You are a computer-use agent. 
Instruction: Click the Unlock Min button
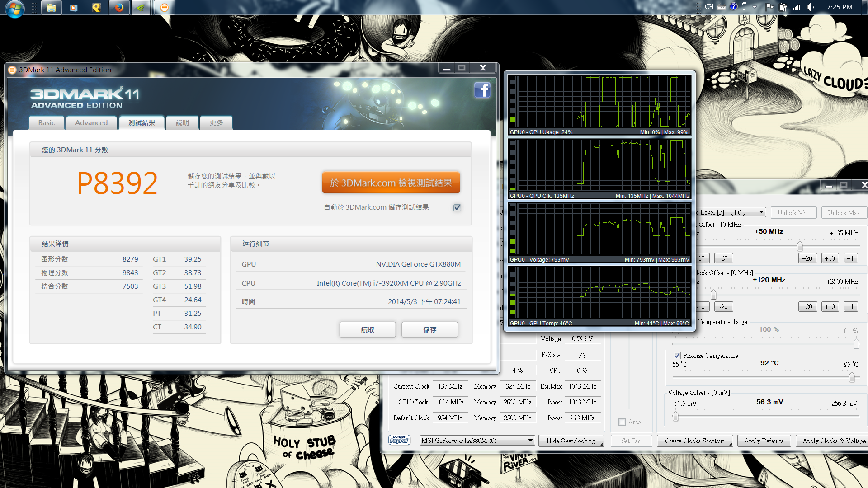click(x=793, y=213)
